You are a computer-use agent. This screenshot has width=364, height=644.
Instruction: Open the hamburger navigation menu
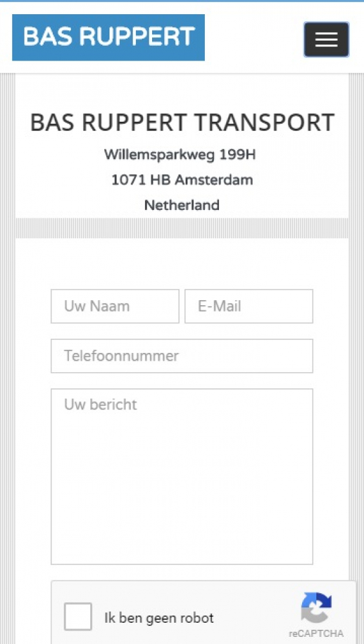pyautogui.click(x=326, y=39)
